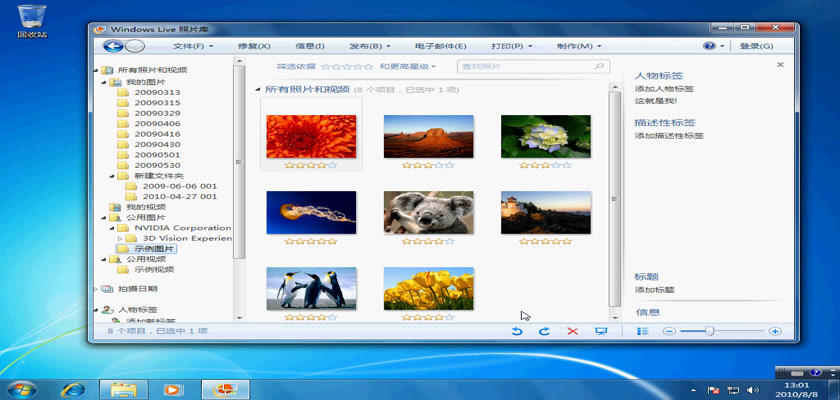The image size is (840, 400).
Task: Open the 电子邮件(E) menu
Action: tap(440, 46)
